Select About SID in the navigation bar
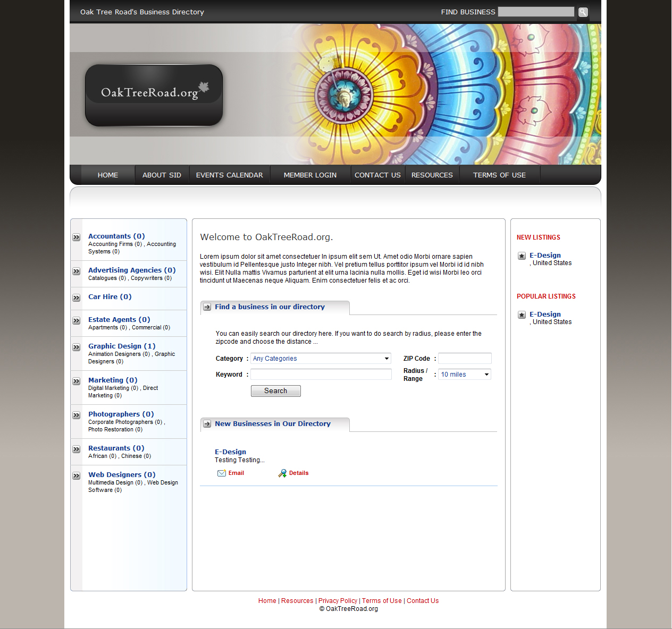Image resolution: width=672 pixels, height=629 pixels. point(162,175)
